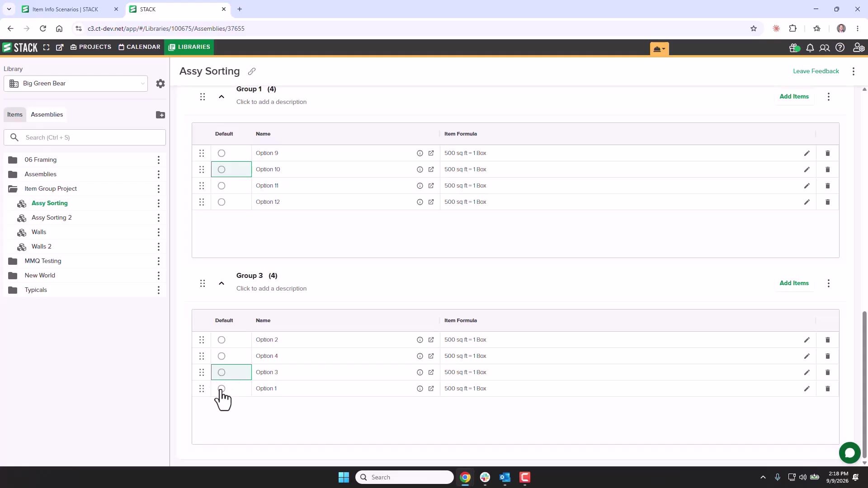
Task: Open the notifications bell
Action: coord(810,48)
